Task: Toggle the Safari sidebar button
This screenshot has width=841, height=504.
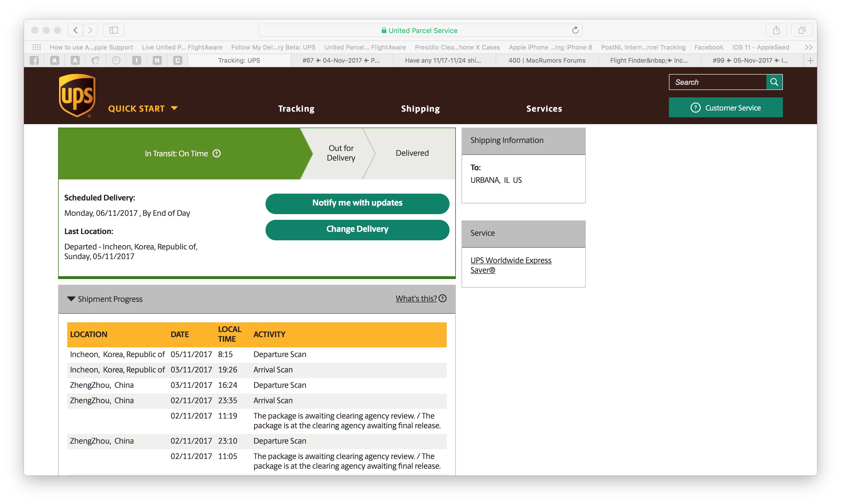Action: click(113, 30)
